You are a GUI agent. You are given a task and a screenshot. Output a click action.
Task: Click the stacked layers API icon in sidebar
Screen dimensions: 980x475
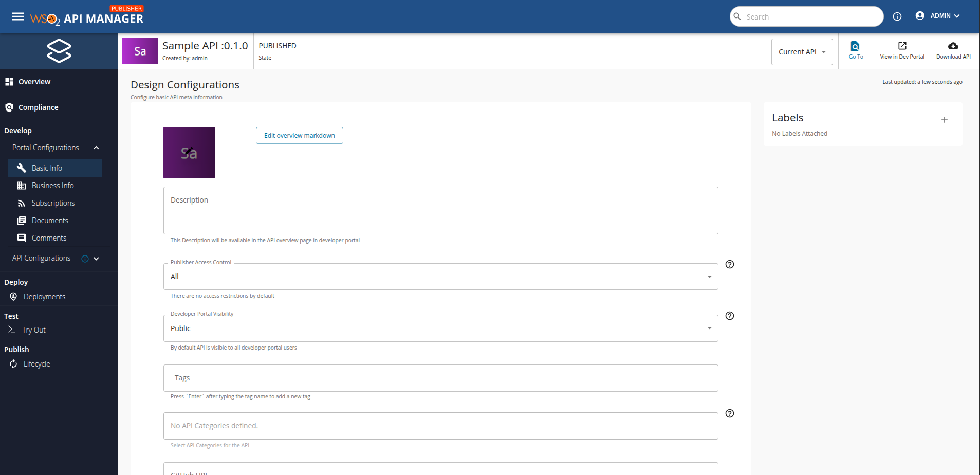pos(59,51)
